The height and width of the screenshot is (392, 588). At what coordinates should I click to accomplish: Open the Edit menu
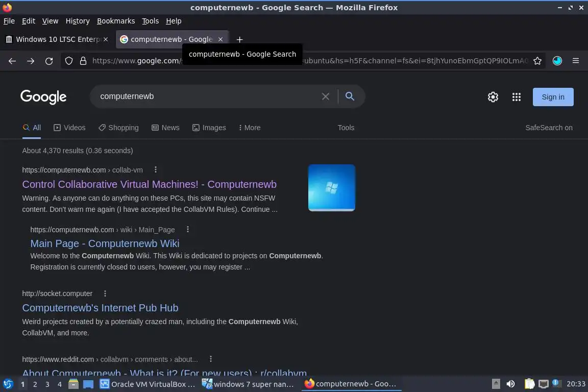tap(29, 21)
